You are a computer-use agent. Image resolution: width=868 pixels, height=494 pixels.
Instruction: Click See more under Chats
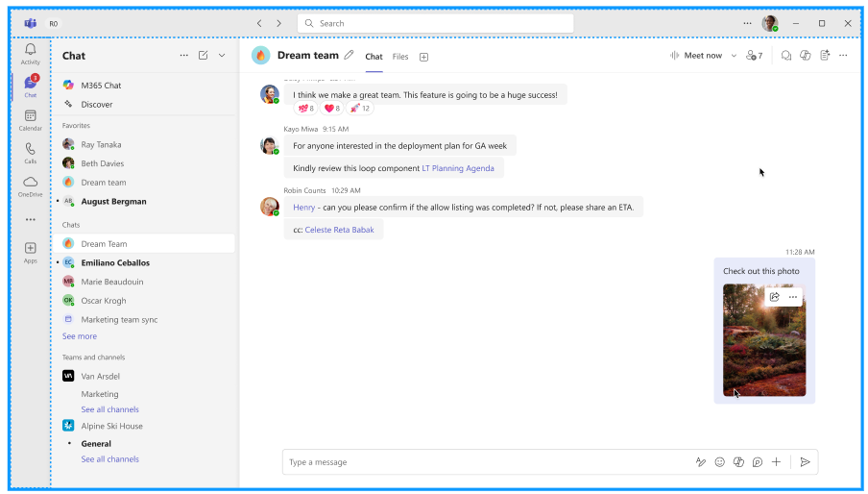pos(79,336)
